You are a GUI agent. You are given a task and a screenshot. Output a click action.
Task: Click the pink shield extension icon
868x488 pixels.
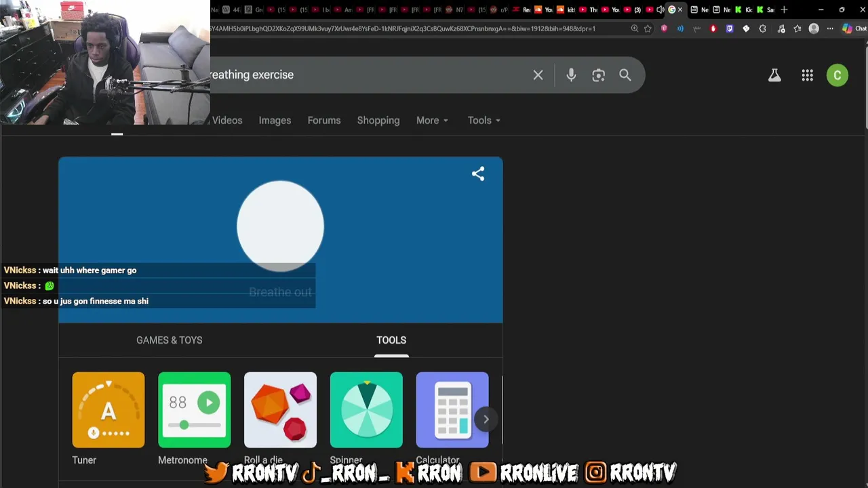pos(664,28)
